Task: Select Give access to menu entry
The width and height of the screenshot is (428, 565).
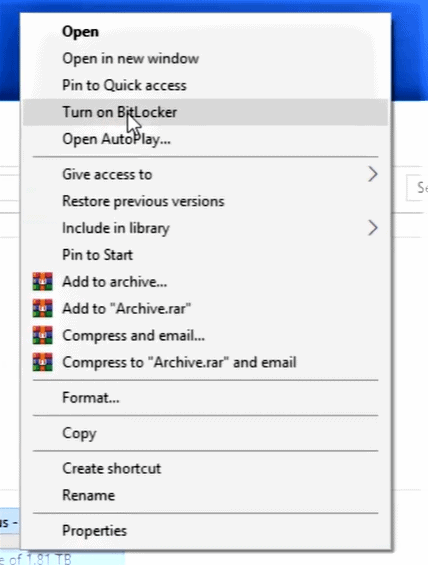Action: pyautogui.click(x=205, y=174)
